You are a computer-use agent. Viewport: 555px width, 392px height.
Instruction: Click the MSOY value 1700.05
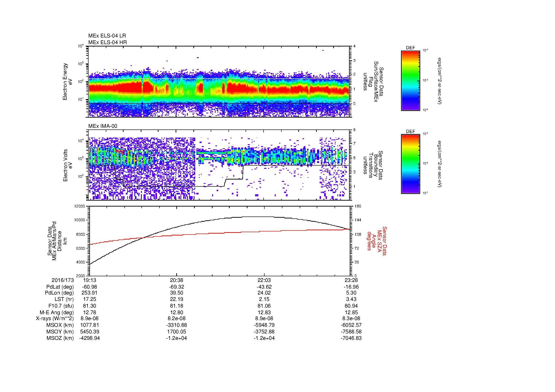pos(177,332)
